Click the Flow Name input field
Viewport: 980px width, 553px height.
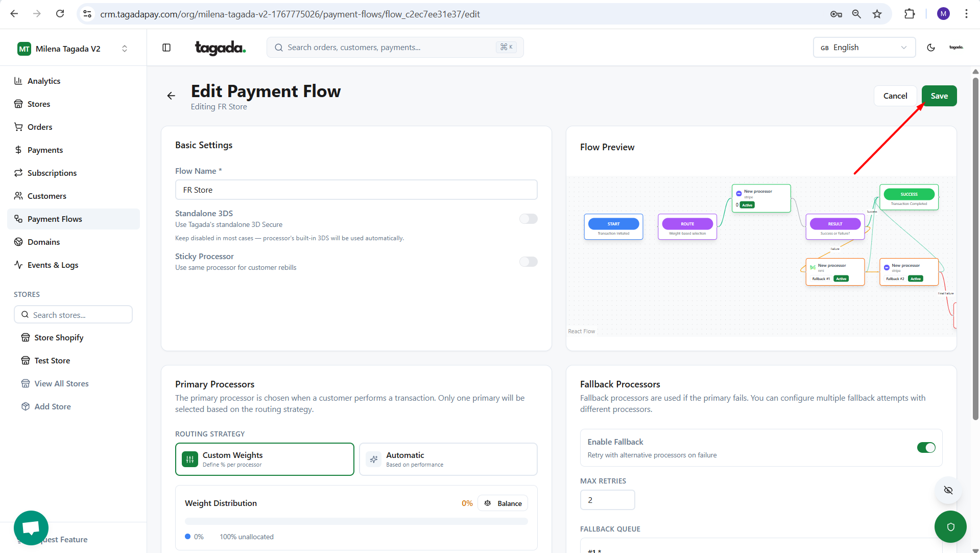coord(356,190)
